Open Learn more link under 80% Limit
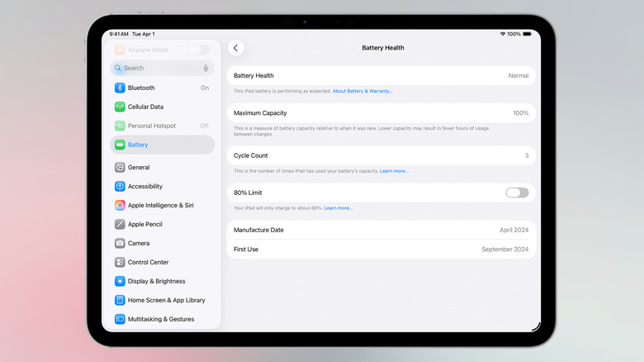This screenshot has height=362, width=644. pyautogui.click(x=338, y=208)
